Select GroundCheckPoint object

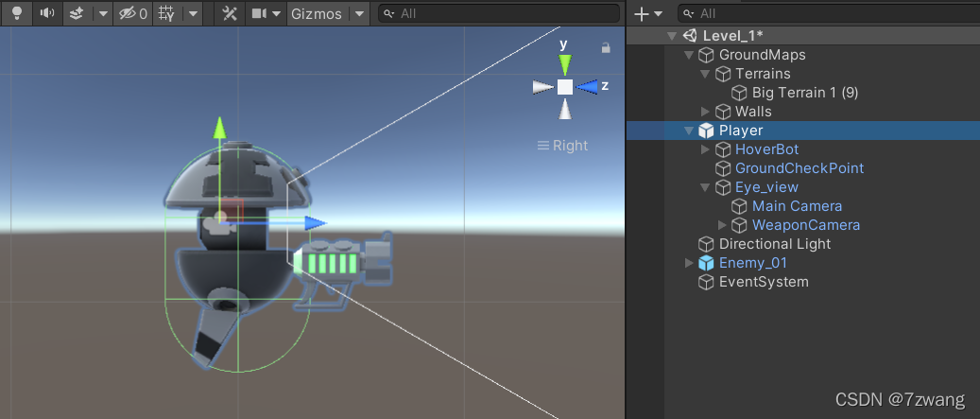(x=799, y=168)
